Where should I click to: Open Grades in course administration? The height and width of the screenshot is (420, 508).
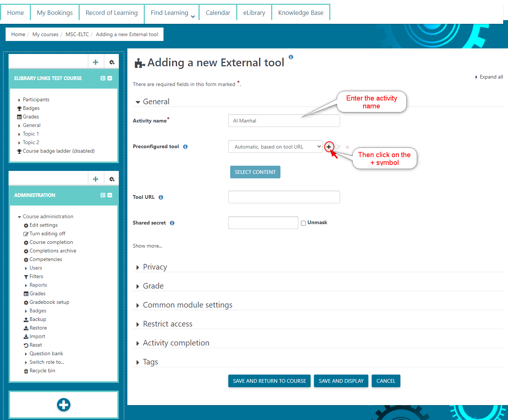[35, 294]
